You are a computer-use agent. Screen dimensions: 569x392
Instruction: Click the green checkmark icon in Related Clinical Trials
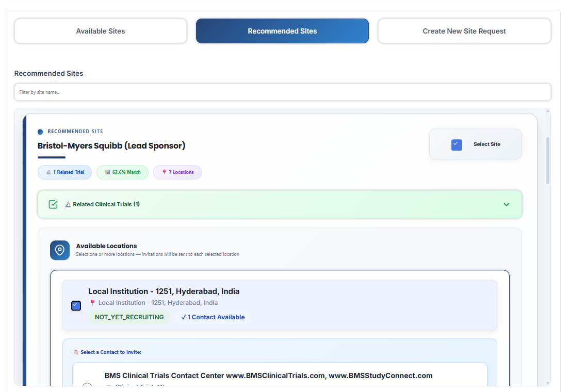pos(53,204)
